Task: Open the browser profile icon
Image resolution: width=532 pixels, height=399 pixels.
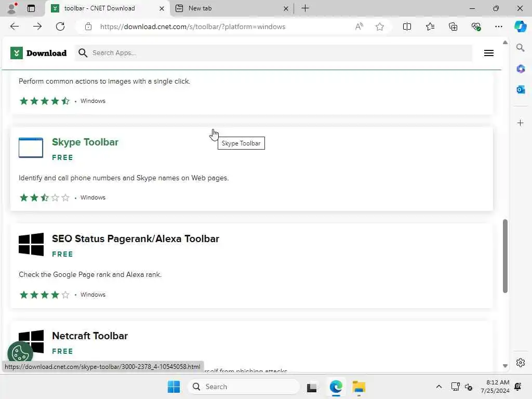Action: click(12, 8)
